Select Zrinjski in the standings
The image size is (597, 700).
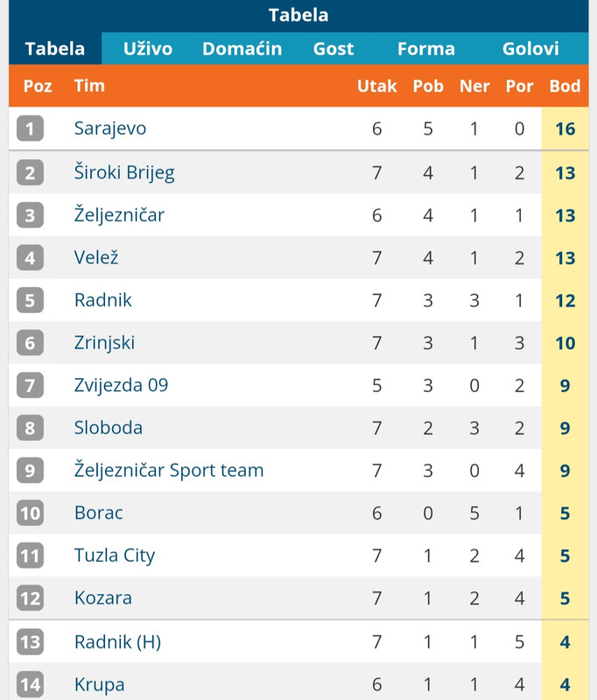point(104,343)
